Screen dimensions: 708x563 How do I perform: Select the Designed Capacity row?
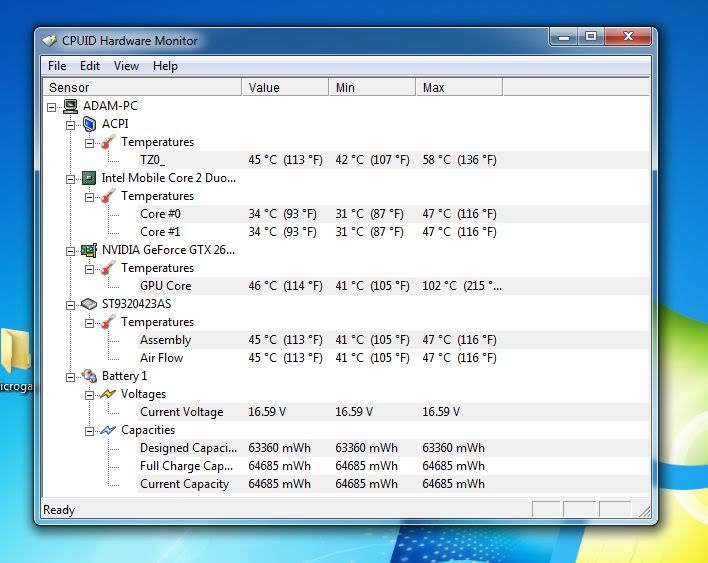tap(394, 448)
